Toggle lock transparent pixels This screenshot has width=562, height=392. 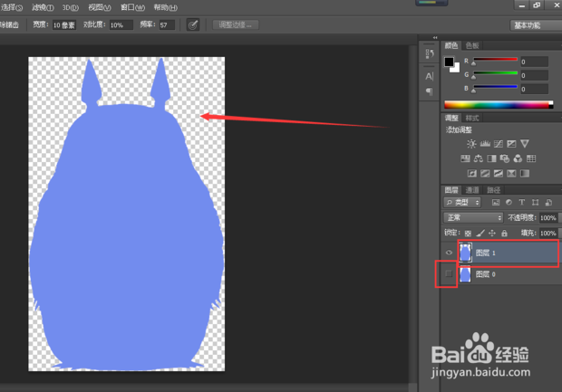(x=468, y=234)
